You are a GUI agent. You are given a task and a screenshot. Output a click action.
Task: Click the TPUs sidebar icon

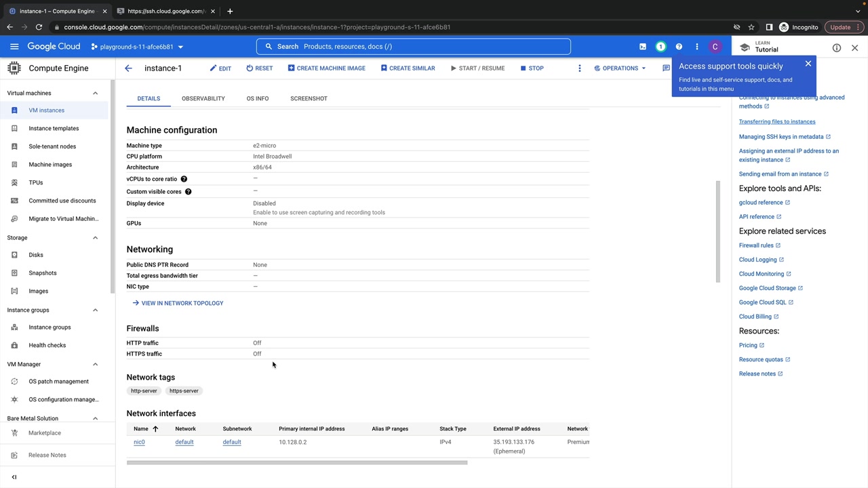coord(14,183)
